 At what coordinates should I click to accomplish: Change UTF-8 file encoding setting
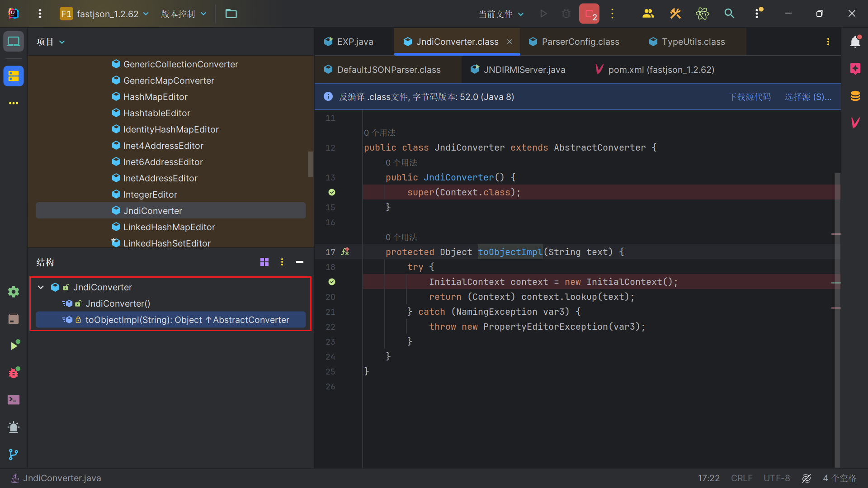[x=777, y=478]
